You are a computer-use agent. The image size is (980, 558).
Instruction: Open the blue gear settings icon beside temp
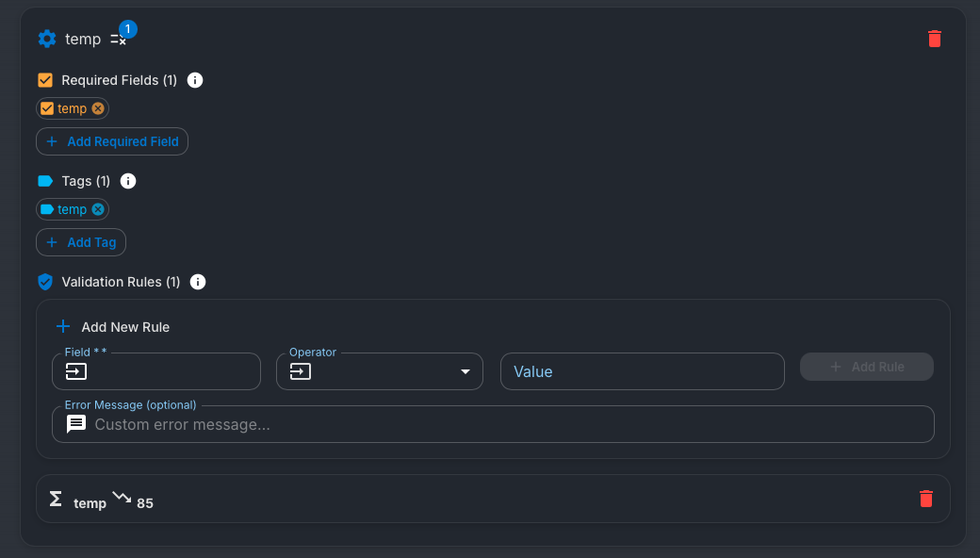coord(45,39)
